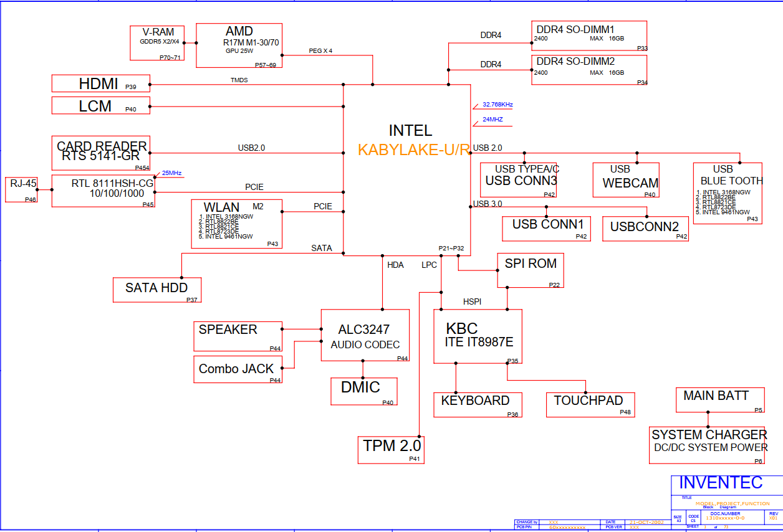Viewport: 783px width, 532px height.
Task: Click the WLAN M2 module block
Action: (236, 224)
